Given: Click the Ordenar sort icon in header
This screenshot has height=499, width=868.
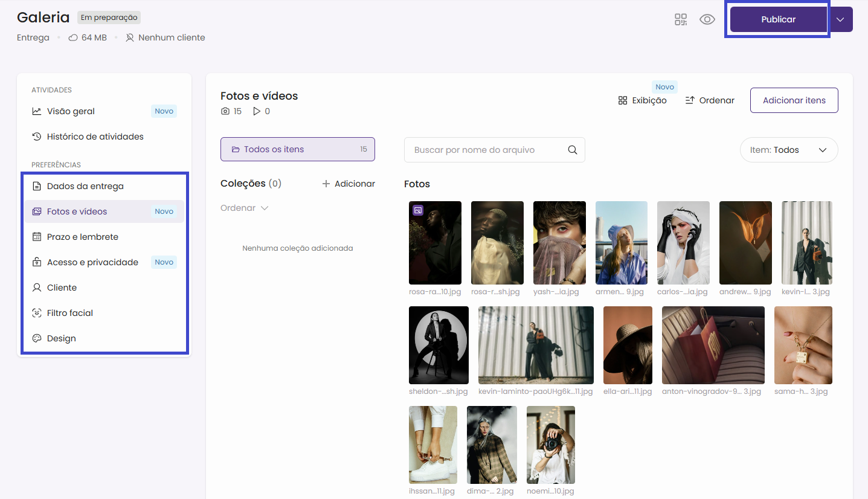Looking at the screenshot, I should click(690, 100).
